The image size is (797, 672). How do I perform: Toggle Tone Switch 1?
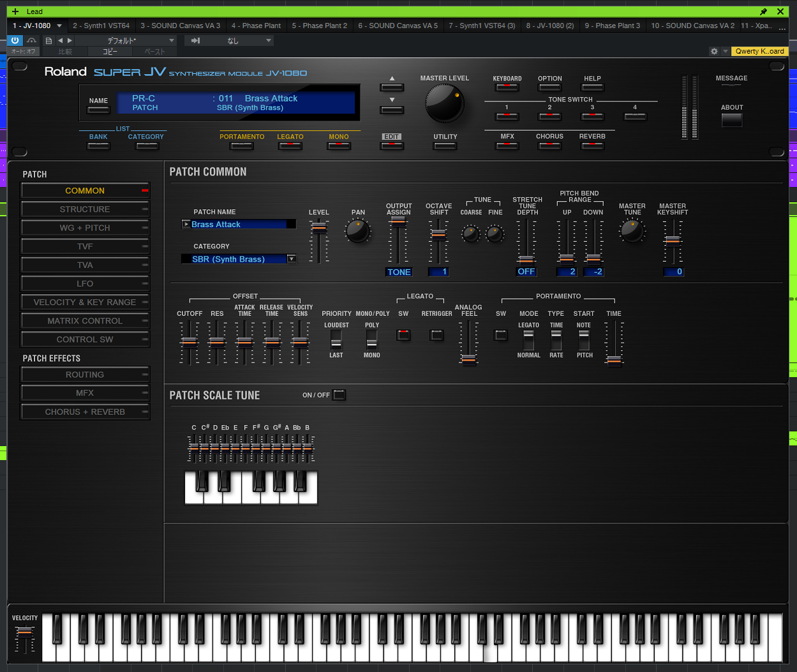tap(507, 116)
